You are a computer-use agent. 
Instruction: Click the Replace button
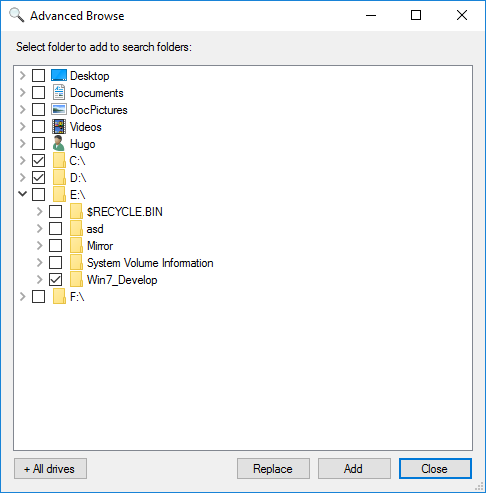(273, 468)
